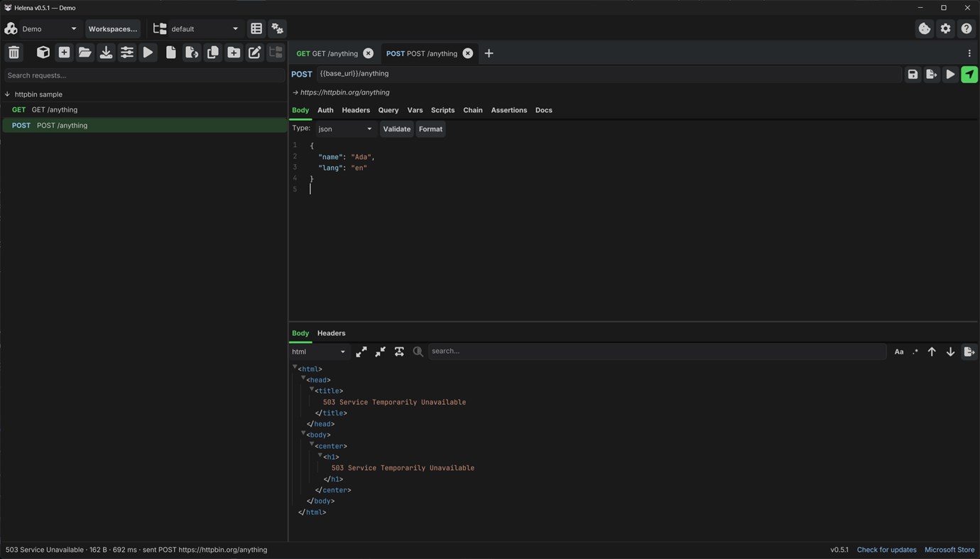Screen dimensions: 980x559
Task: Click the open folder icon
Action: [x=85, y=53]
